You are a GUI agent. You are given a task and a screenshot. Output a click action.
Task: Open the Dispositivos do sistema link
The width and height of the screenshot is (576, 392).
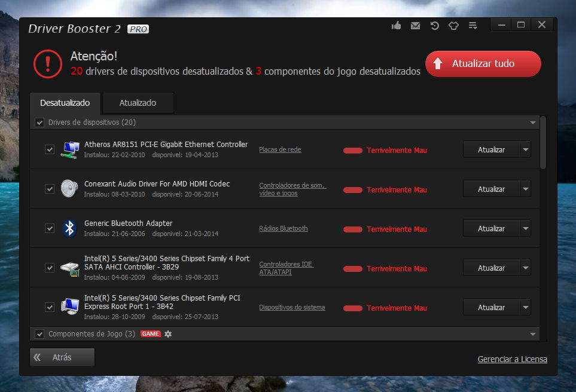tap(292, 307)
